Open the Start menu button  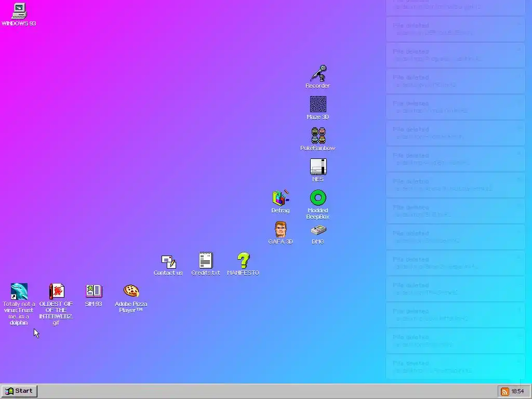tap(19, 391)
